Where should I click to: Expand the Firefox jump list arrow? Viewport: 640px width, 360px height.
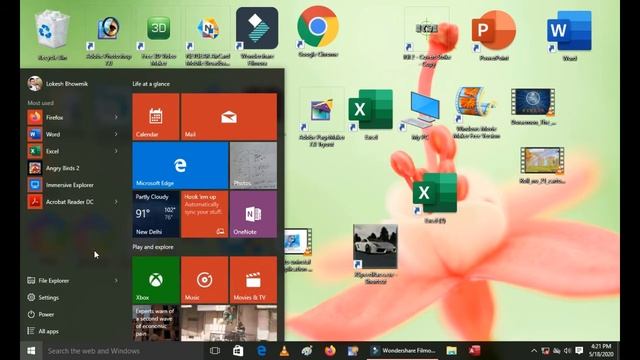(x=116, y=117)
